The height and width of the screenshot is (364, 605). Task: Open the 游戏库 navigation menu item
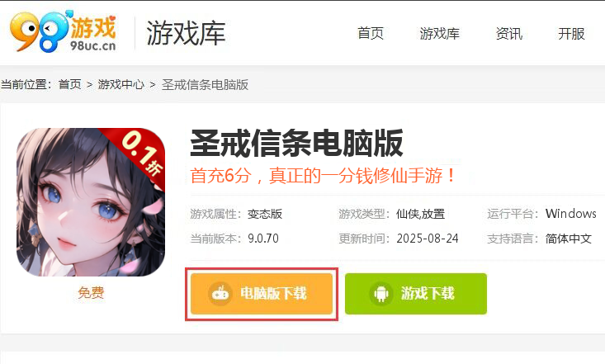pyautogui.click(x=439, y=34)
